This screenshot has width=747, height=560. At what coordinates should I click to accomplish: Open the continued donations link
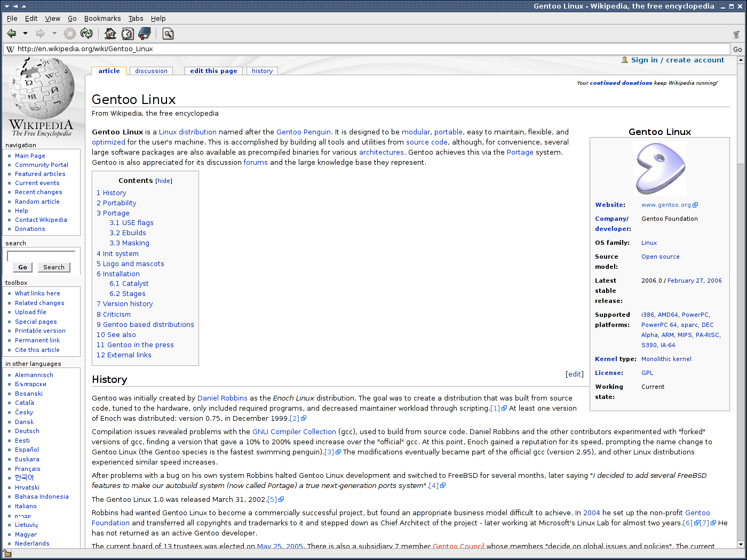coord(621,83)
